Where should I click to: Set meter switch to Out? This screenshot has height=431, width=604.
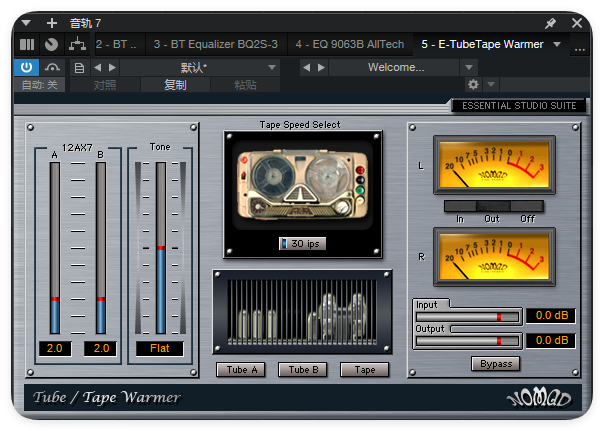point(493,206)
